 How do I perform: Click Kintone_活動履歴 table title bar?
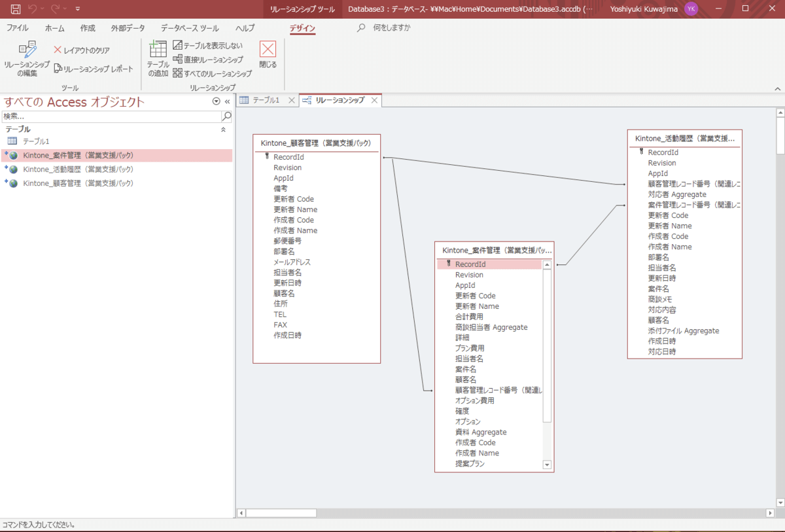685,138
